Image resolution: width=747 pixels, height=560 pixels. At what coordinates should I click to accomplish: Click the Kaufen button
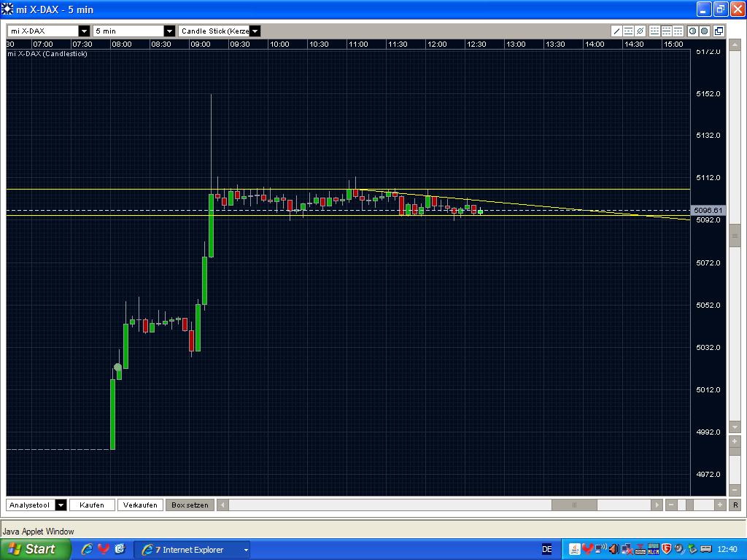[92, 505]
